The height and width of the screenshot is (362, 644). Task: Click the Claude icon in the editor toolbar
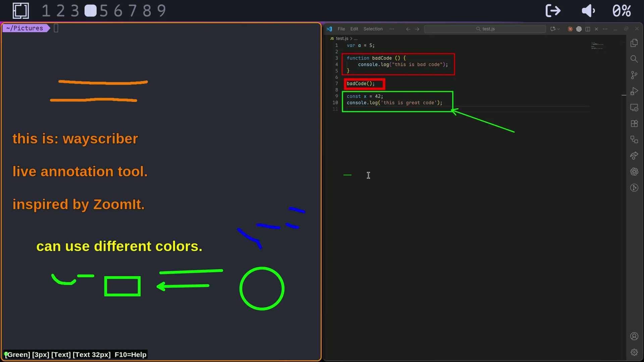click(570, 29)
